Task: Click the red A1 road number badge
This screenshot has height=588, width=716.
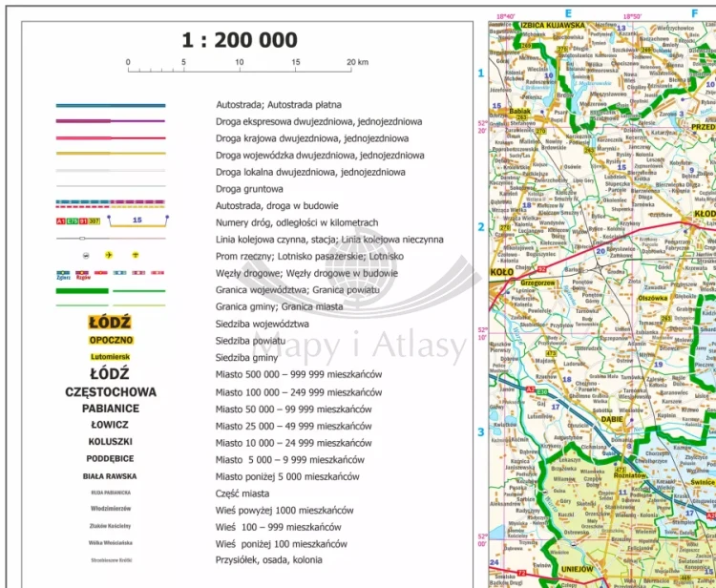Action: [x=61, y=220]
